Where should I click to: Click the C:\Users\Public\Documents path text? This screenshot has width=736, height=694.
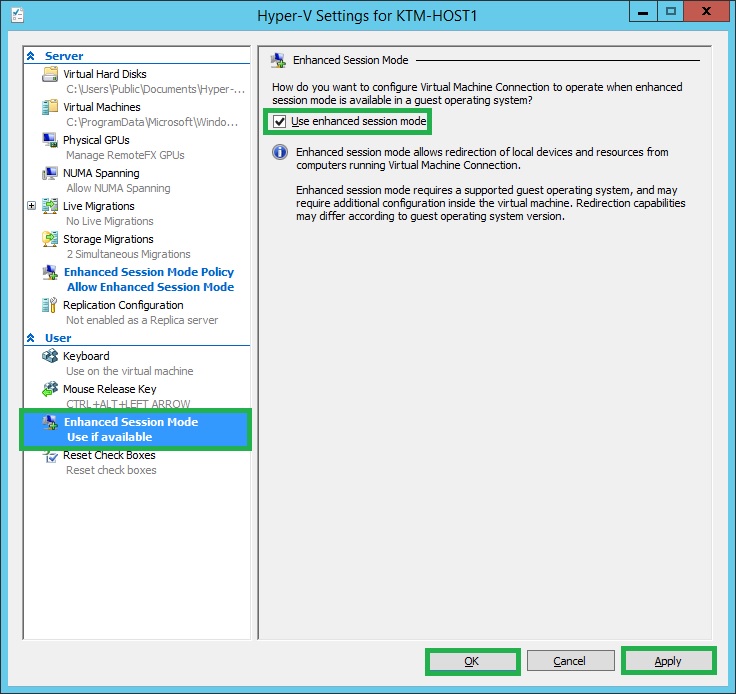click(x=155, y=89)
